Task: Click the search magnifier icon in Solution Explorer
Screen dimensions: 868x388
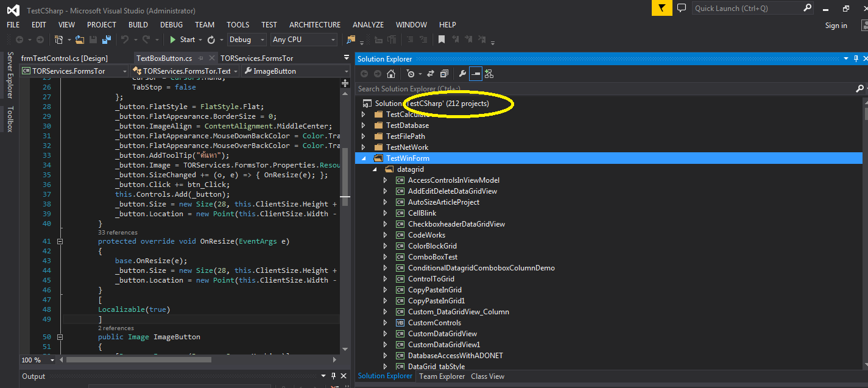Action: pos(859,89)
